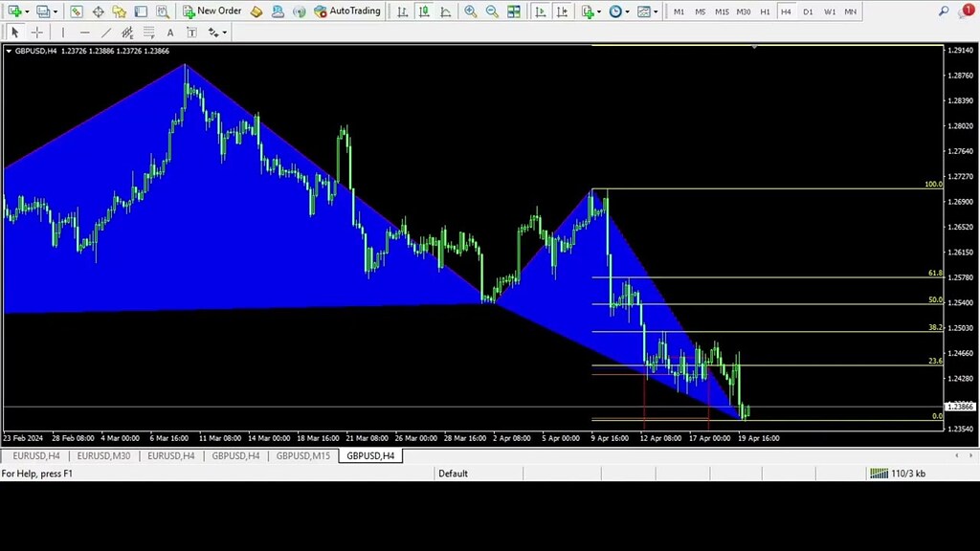Click the connection status bars indicator
980x551 pixels.
click(x=878, y=473)
